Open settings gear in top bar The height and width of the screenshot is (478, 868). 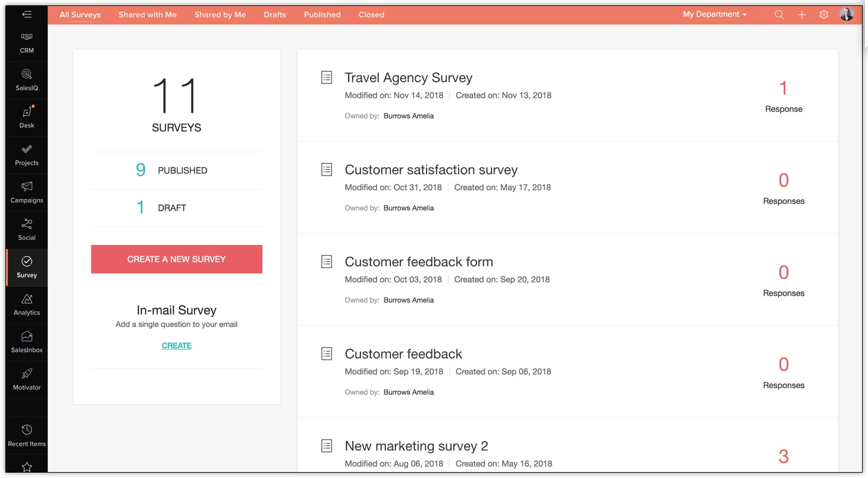coord(824,15)
